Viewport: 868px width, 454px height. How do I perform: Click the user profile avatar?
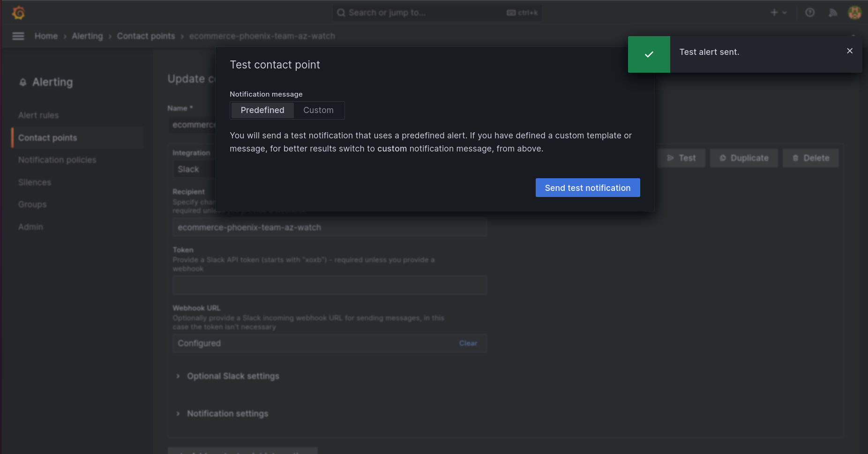pyautogui.click(x=854, y=13)
